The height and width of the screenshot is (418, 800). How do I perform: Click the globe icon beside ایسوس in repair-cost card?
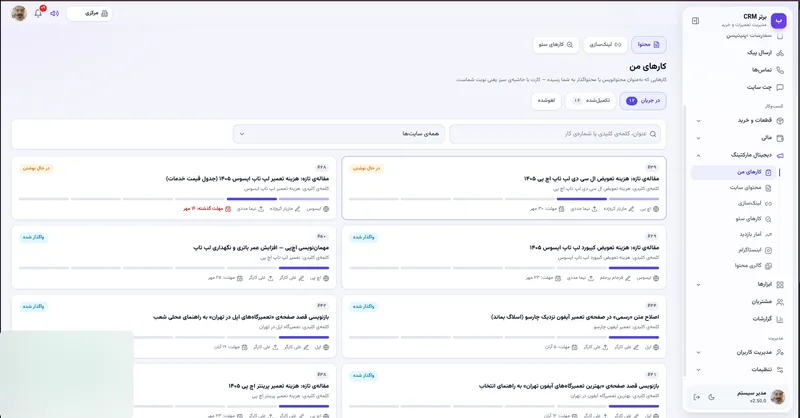click(x=326, y=209)
